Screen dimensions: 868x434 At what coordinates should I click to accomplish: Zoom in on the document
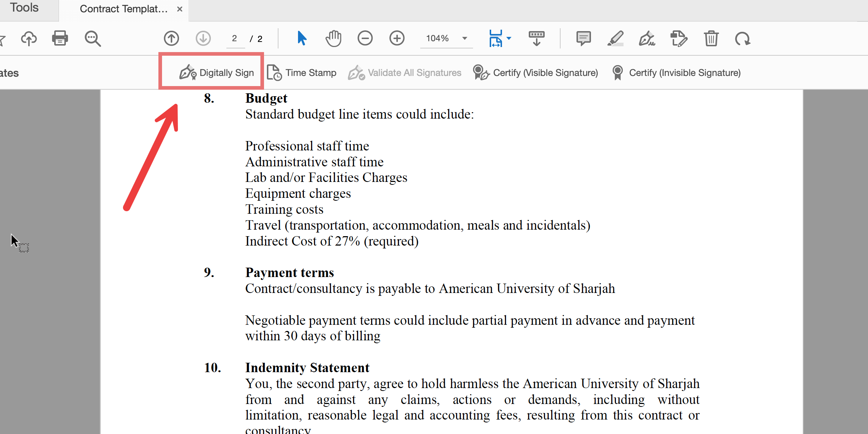click(x=397, y=38)
